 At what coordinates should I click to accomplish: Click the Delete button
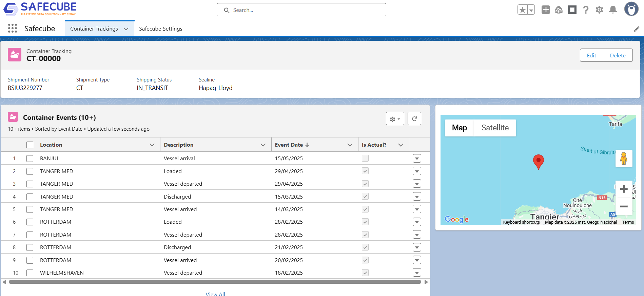(x=618, y=55)
